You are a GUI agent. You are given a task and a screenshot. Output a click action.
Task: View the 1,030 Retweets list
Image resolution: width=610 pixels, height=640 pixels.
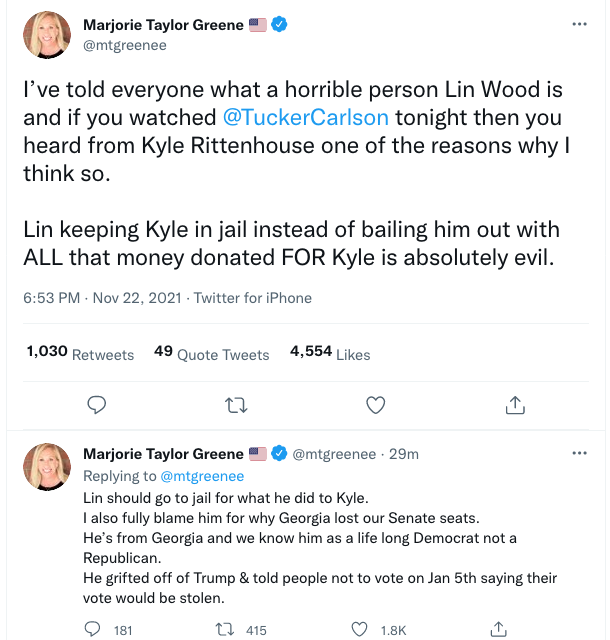pos(80,353)
